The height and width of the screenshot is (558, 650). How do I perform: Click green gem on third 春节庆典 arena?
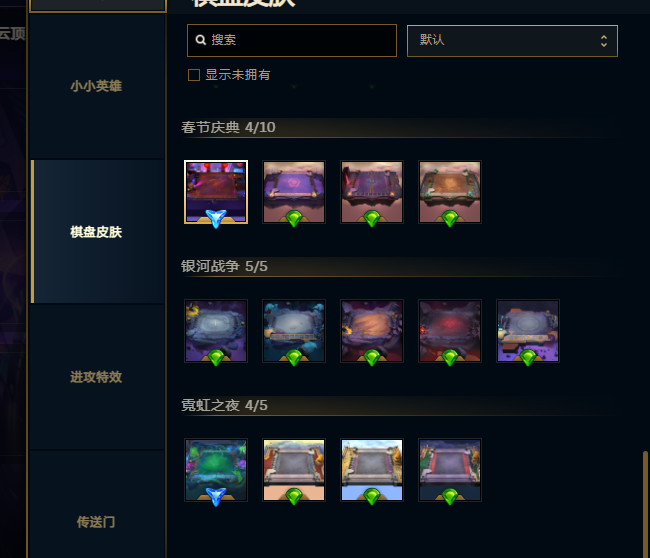tap(372, 218)
